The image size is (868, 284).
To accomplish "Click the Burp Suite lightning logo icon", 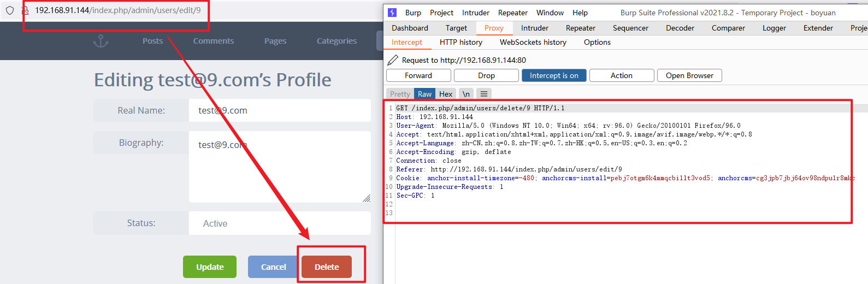I will (392, 13).
